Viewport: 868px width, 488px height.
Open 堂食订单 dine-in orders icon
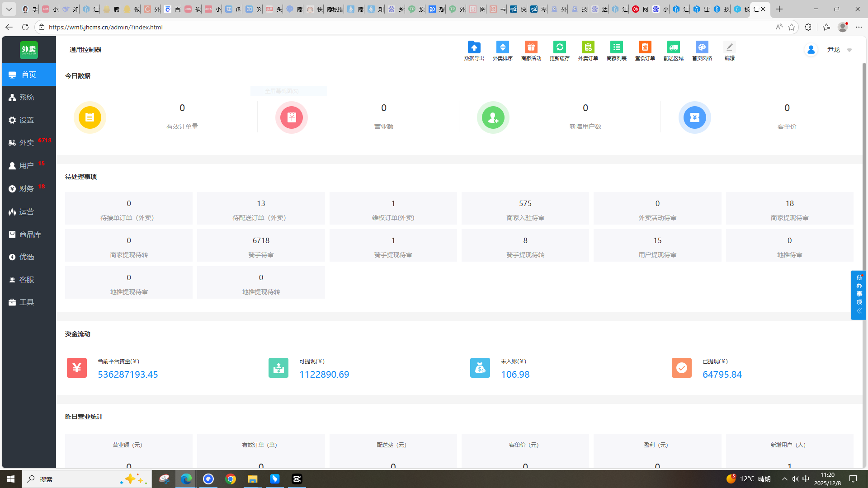coord(645,47)
